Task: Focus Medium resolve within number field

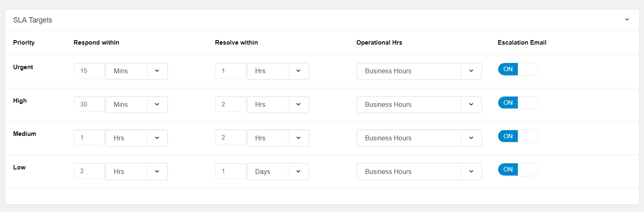Action: [x=230, y=138]
